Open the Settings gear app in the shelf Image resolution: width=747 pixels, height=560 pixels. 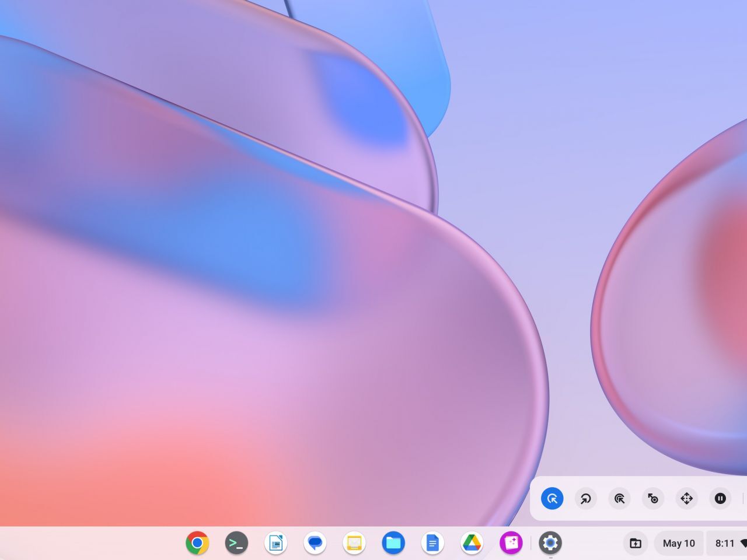coord(550,544)
